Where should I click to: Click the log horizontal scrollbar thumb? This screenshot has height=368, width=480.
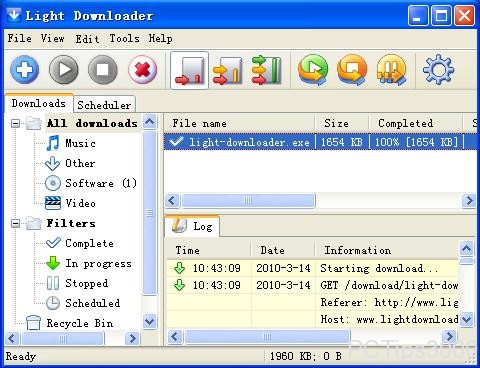[267, 336]
